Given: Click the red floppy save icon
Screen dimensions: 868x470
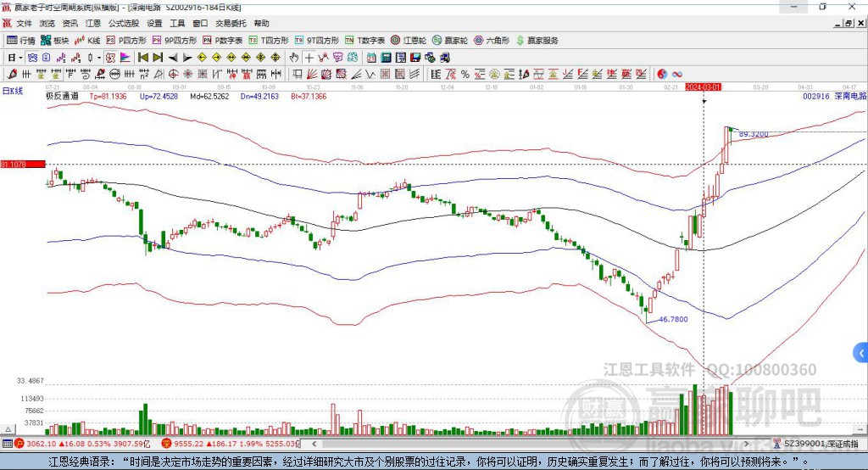Looking at the screenshot, I should click(x=415, y=58).
